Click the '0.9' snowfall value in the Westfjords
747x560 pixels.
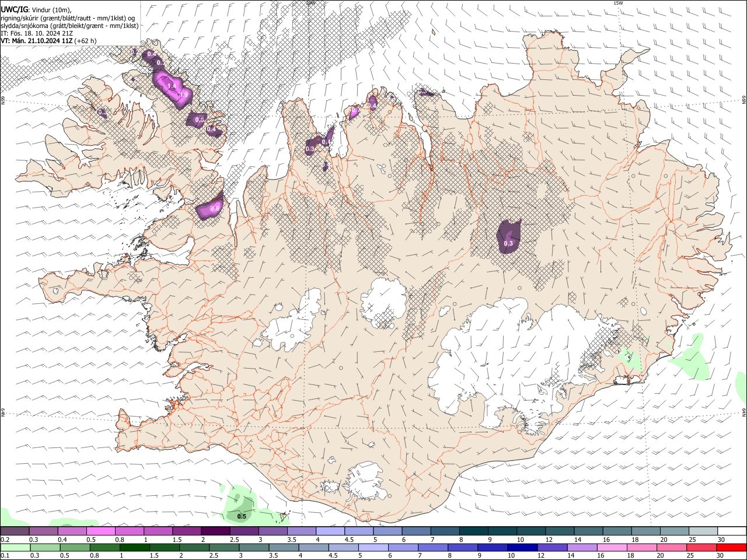183,94
